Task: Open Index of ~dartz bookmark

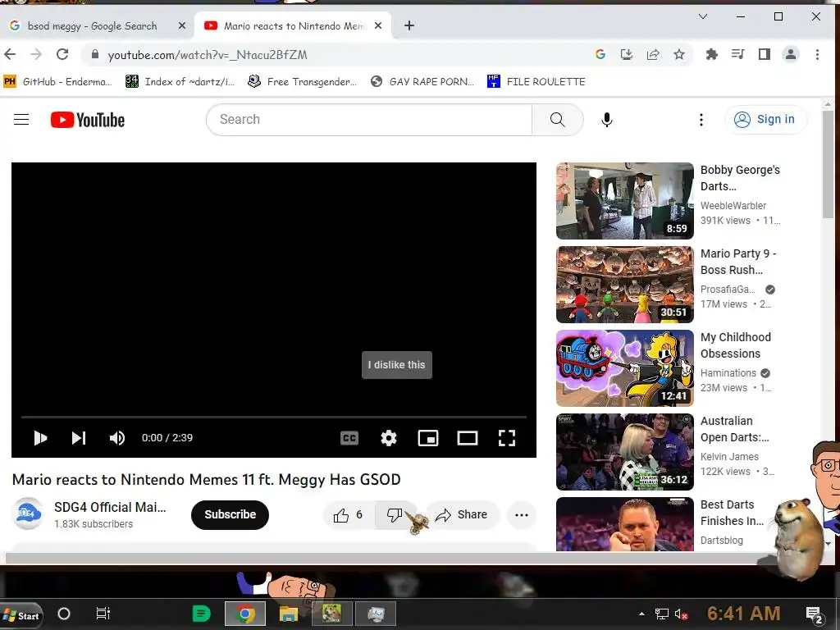Action: 180,81
